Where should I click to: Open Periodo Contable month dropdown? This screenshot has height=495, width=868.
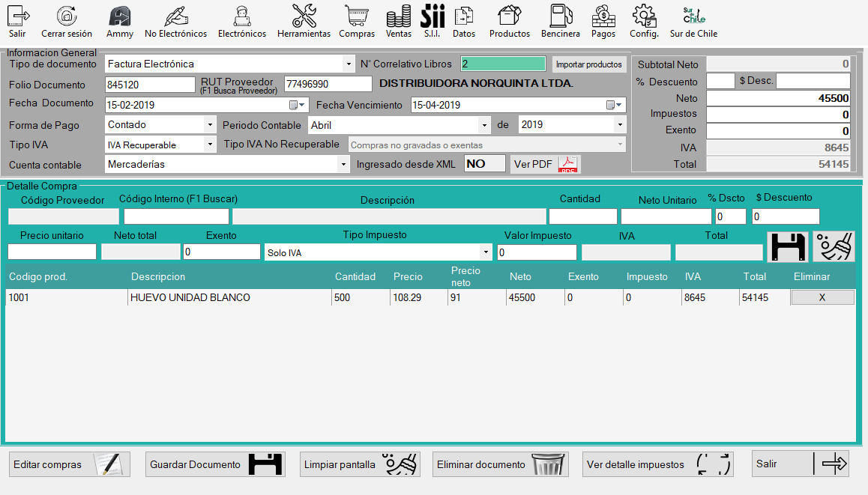click(484, 125)
